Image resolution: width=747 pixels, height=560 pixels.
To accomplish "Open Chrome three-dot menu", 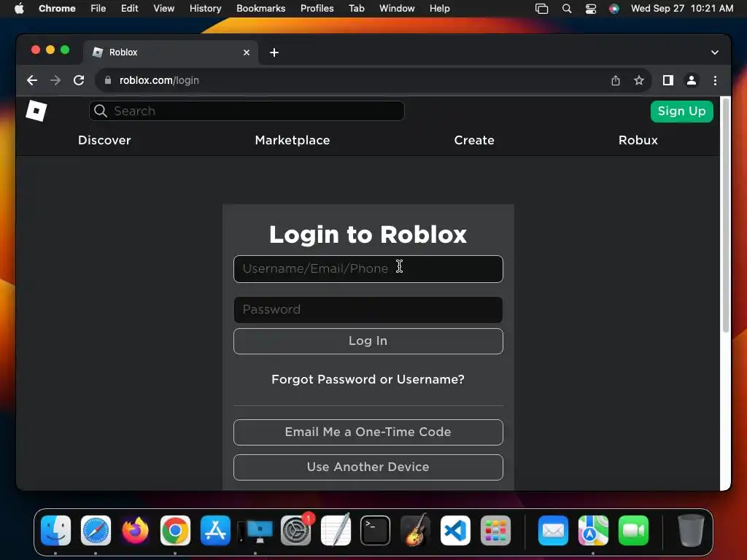I will [715, 80].
